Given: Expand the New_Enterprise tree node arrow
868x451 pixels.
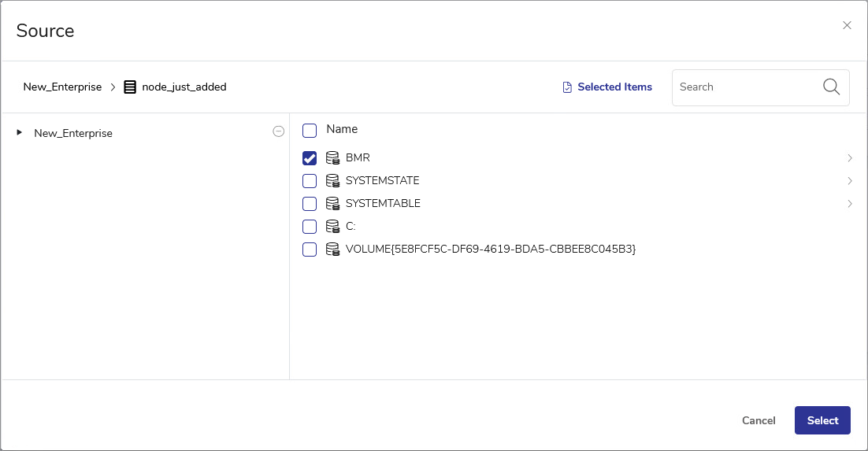Looking at the screenshot, I should pos(20,133).
